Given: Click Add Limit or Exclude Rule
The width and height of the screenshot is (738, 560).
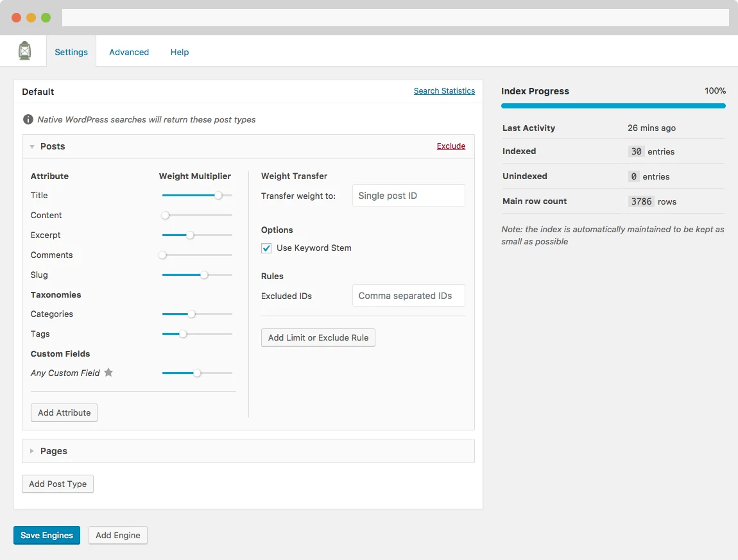Looking at the screenshot, I should [318, 337].
